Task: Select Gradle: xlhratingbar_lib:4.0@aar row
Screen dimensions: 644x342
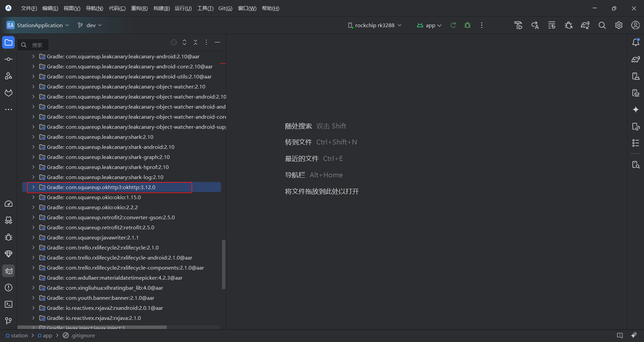Action: click(x=121, y=288)
